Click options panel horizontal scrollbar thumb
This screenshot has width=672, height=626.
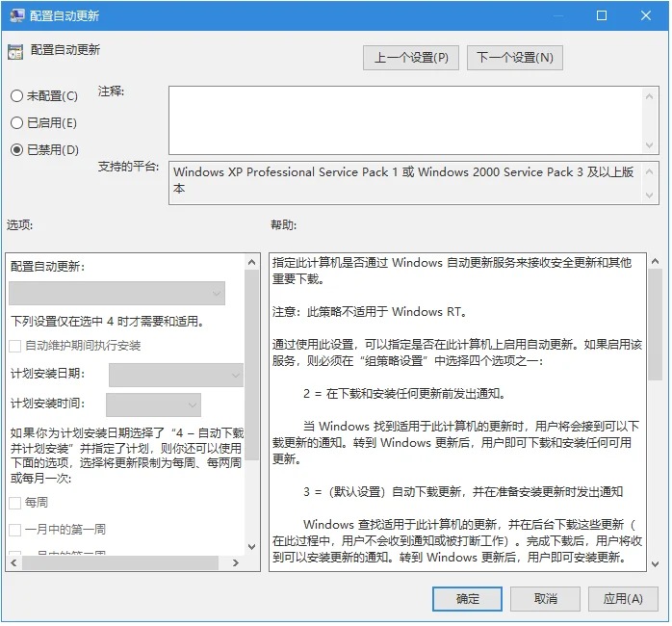[120, 563]
